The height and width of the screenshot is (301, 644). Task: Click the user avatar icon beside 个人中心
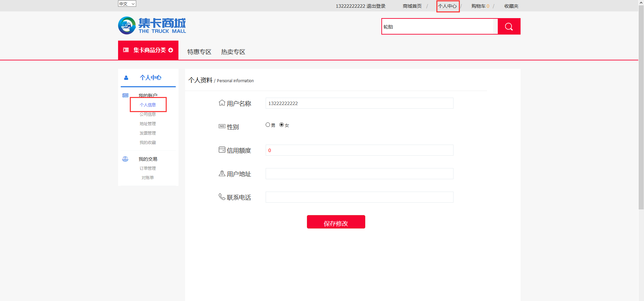click(126, 78)
